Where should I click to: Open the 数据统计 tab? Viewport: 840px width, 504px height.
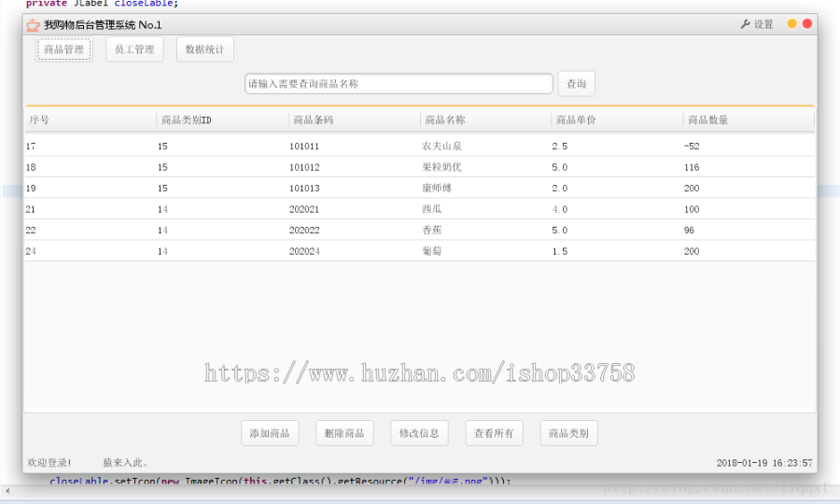pos(205,49)
